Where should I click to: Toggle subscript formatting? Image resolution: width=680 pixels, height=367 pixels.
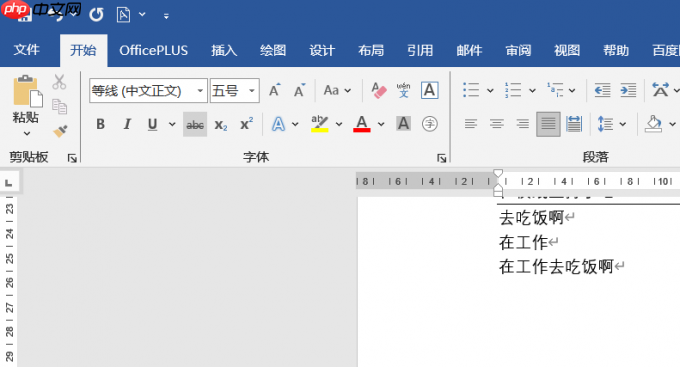pyautogui.click(x=221, y=125)
